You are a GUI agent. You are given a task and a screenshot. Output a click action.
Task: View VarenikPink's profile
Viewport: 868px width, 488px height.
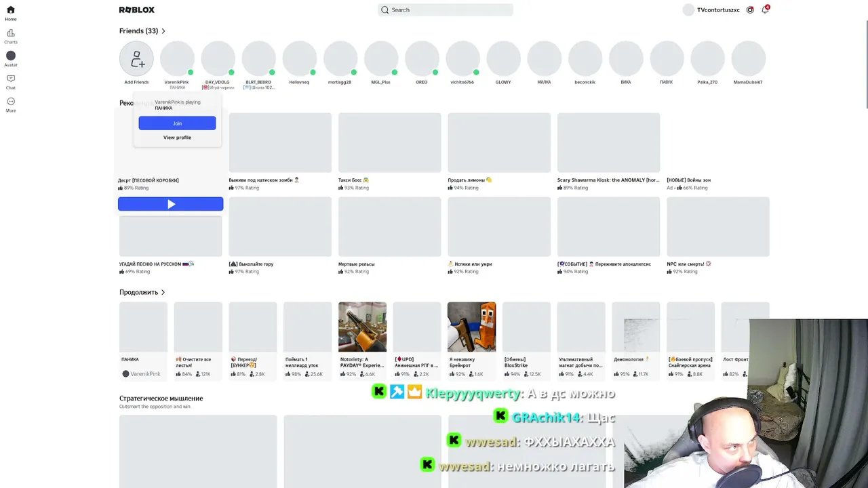pos(177,138)
